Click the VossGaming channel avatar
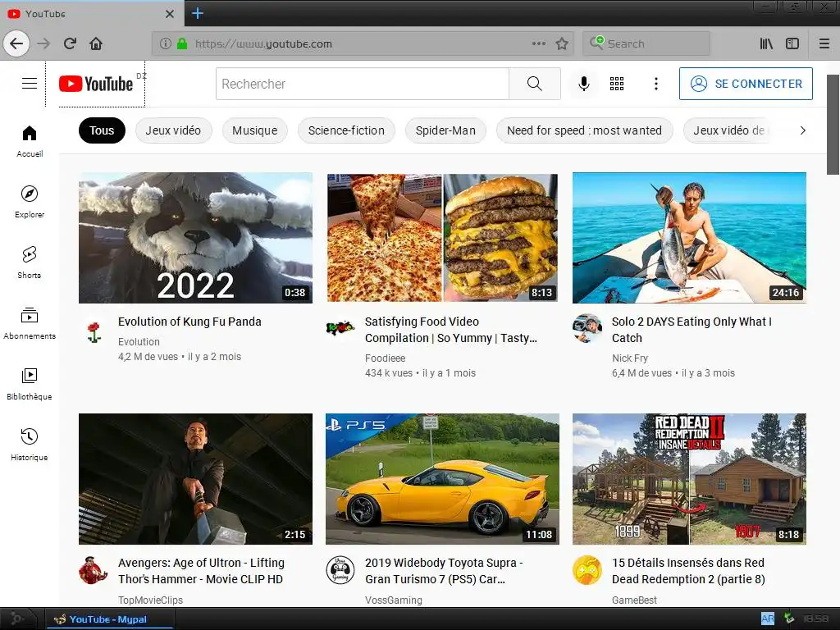840x630 pixels. pyautogui.click(x=340, y=569)
